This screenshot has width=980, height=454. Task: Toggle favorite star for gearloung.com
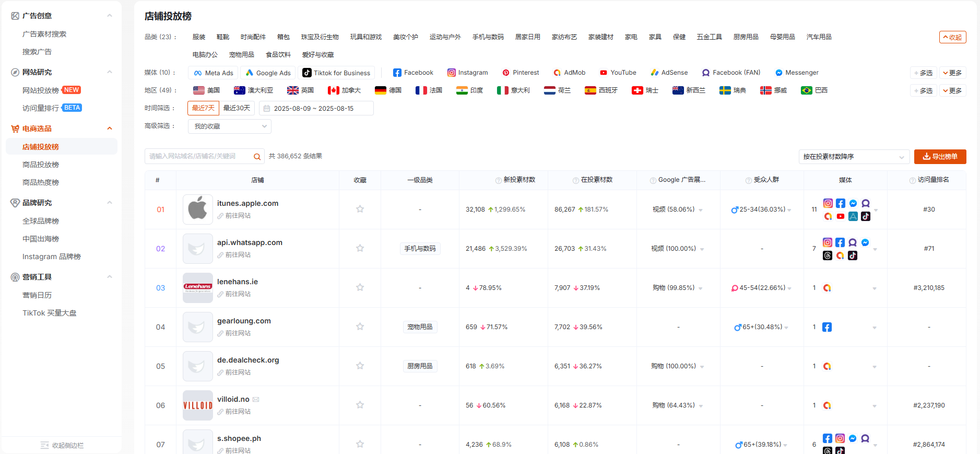(360, 327)
